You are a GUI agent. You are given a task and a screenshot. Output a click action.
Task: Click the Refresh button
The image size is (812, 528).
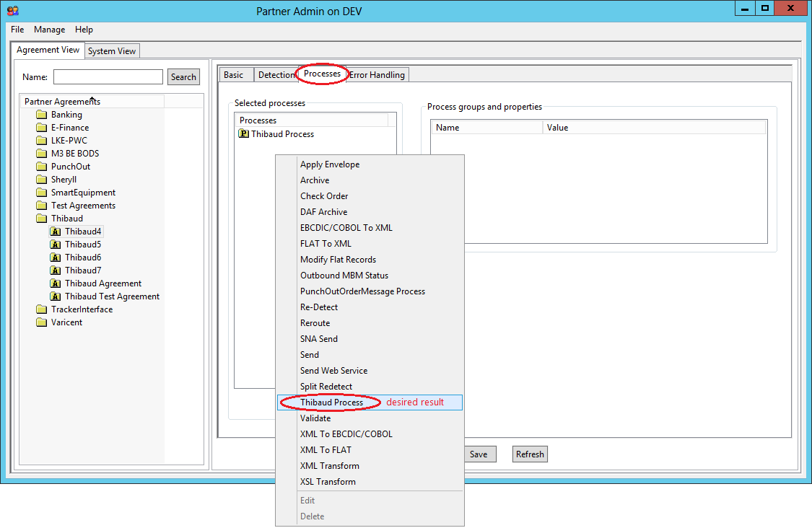pos(530,454)
